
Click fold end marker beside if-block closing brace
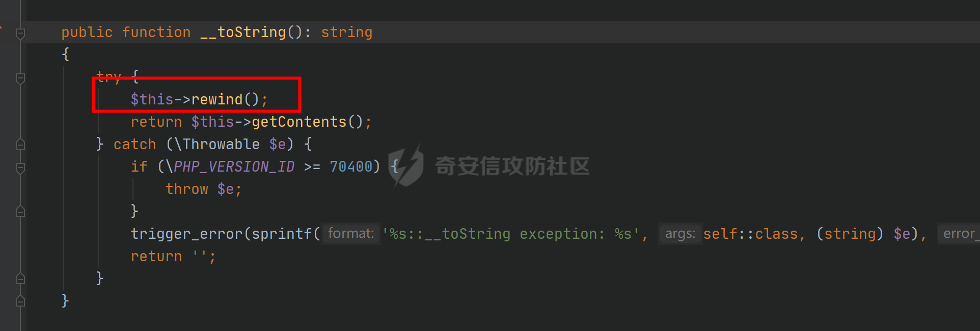pos(20,211)
